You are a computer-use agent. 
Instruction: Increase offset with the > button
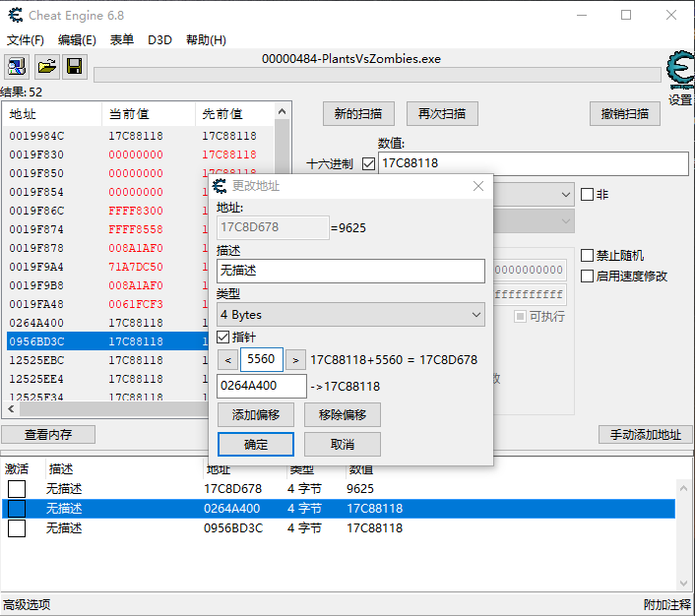click(x=295, y=360)
